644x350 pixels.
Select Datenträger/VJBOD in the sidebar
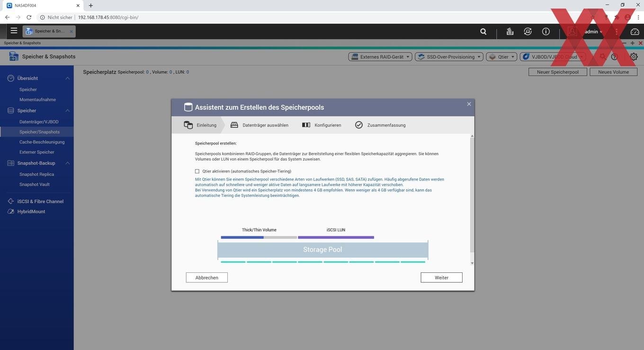coord(39,122)
